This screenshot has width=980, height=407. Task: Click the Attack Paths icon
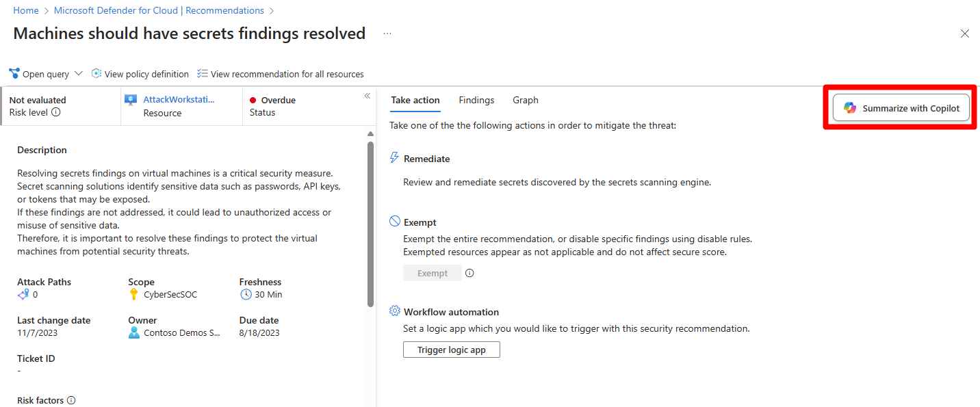(x=23, y=294)
